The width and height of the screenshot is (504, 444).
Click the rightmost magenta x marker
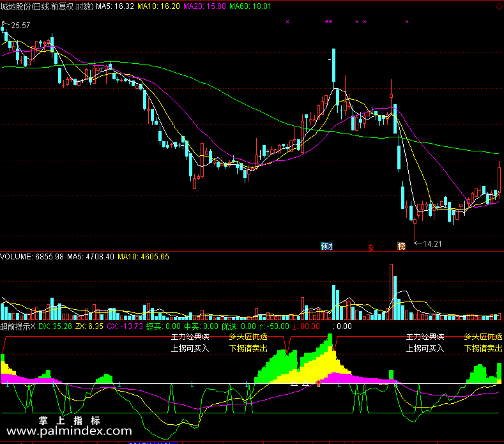tap(407, 22)
